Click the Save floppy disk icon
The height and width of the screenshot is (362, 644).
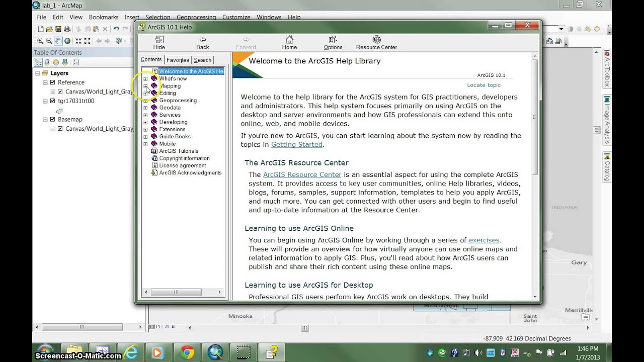click(x=58, y=29)
